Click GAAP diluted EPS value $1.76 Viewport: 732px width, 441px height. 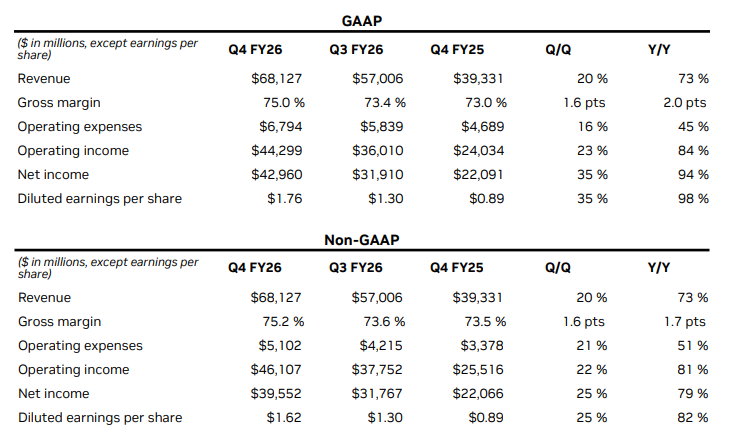point(284,198)
